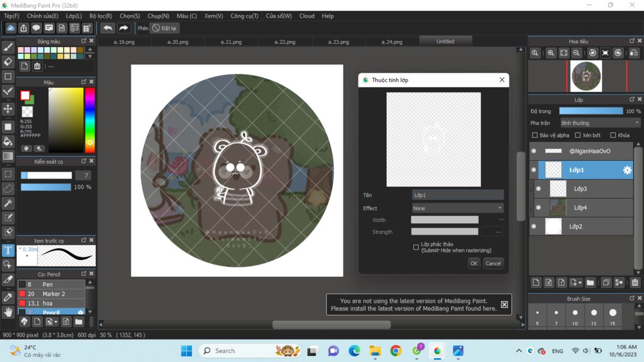Toggle Khóa lock checkbox

pos(613,135)
